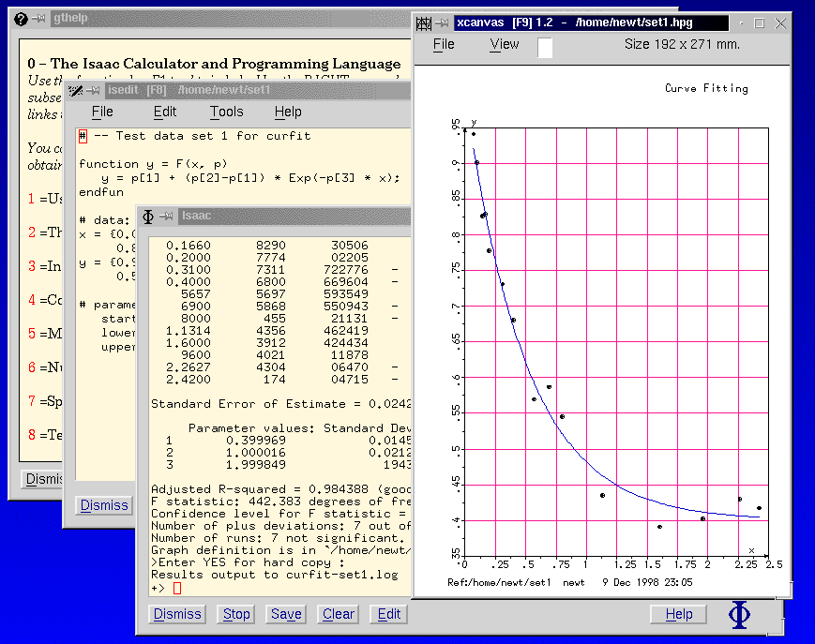Click the isedit pencil icon in title bar

tap(76, 91)
